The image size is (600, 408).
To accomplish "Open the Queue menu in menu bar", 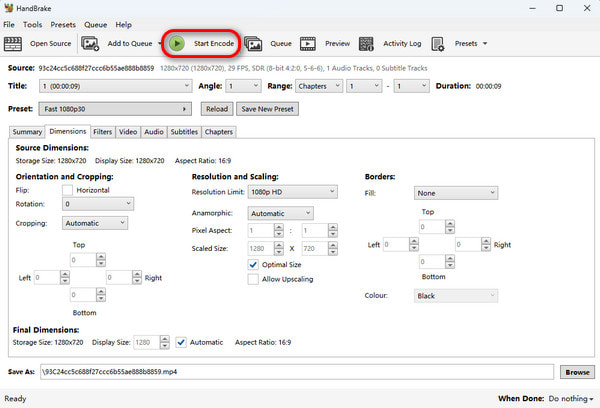I will pyautogui.click(x=96, y=25).
